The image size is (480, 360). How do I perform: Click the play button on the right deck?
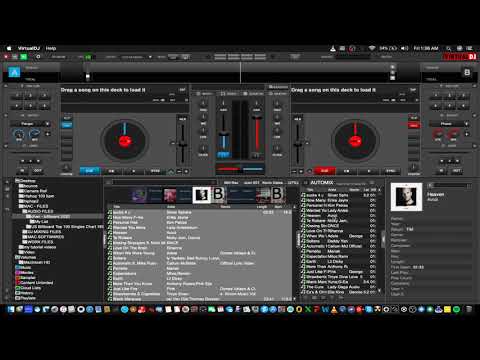[369, 171]
